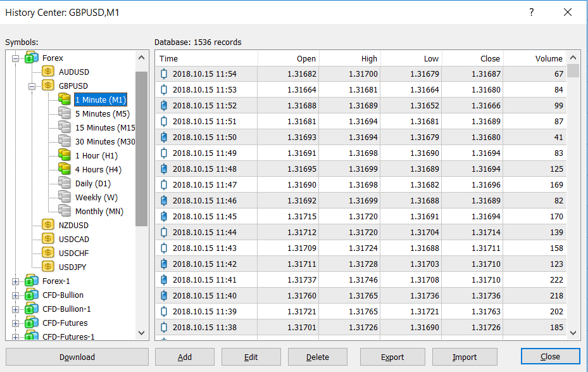This screenshot has height=372, width=588.
Task: Click the CFD-Bullion folder icon
Action: (x=32, y=295)
